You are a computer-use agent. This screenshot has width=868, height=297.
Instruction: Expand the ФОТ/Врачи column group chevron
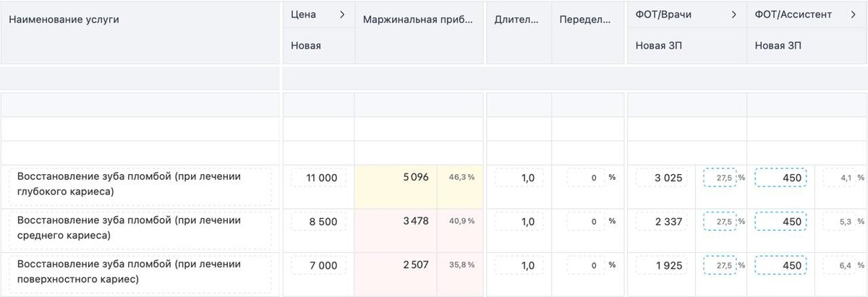(x=733, y=14)
